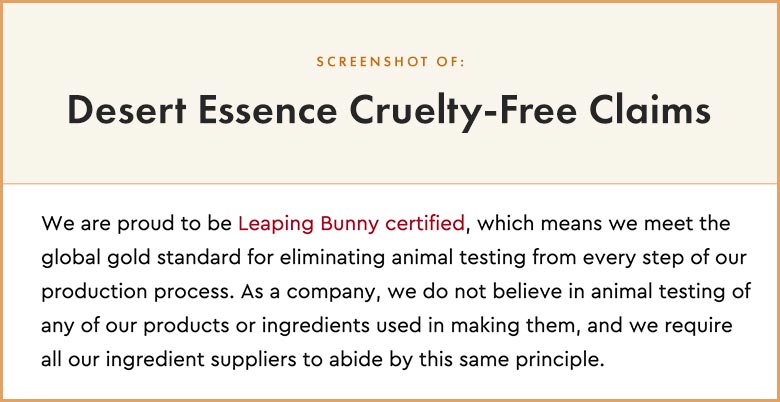Viewport: 780px width, 402px height.
Task: Click the phrase 'production process'
Action: [x=137, y=292]
